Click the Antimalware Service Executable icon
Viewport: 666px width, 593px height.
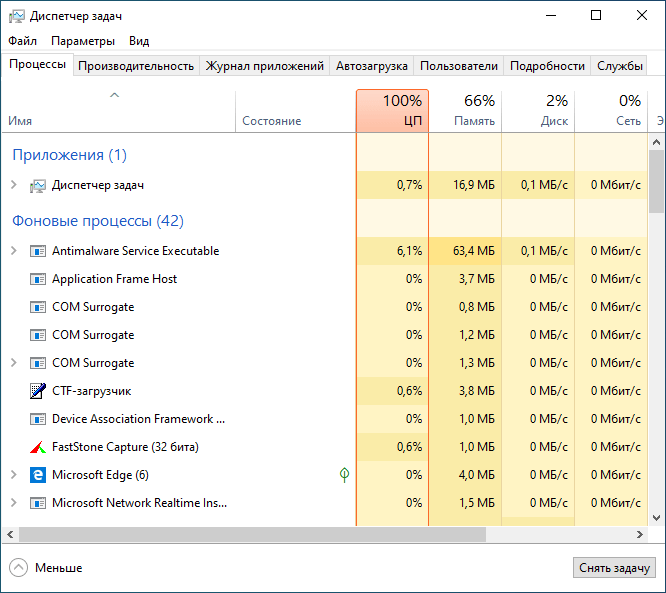38,251
